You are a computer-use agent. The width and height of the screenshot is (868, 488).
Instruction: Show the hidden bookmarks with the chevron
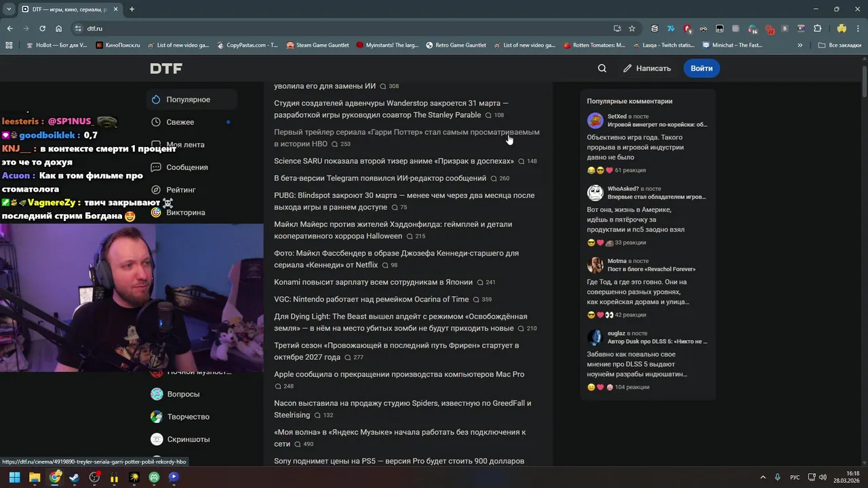pyautogui.click(x=800, y=45)
